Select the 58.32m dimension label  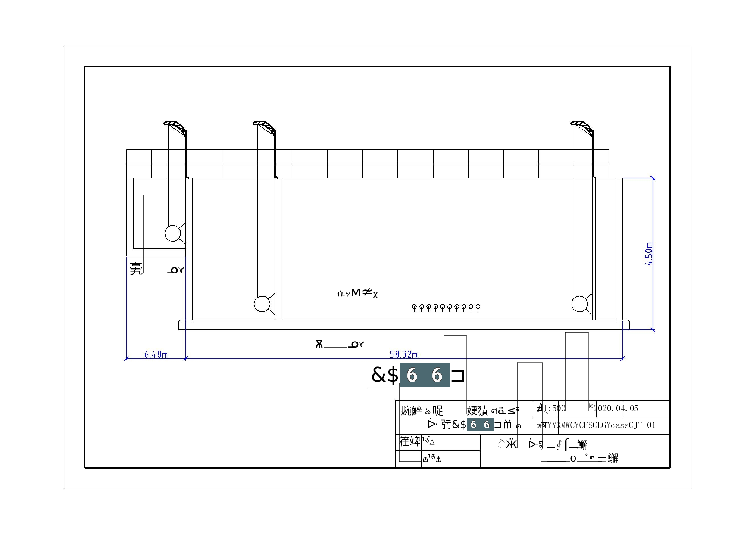[403, 354]
